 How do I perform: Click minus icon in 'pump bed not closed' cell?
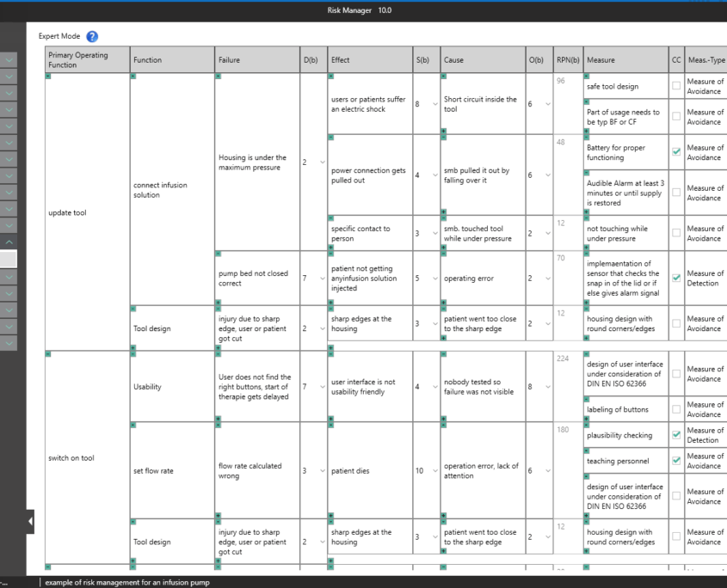[x=219, y=254]
